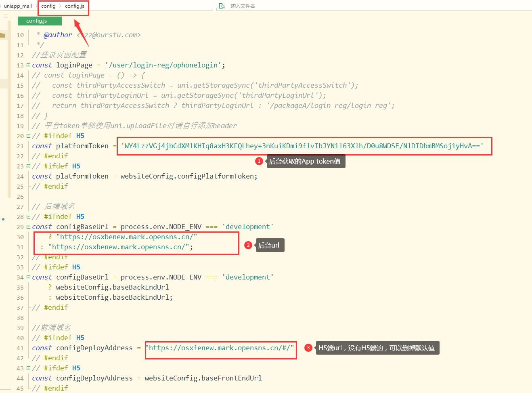Collapse the code fold at line 13

coord(28,65)
